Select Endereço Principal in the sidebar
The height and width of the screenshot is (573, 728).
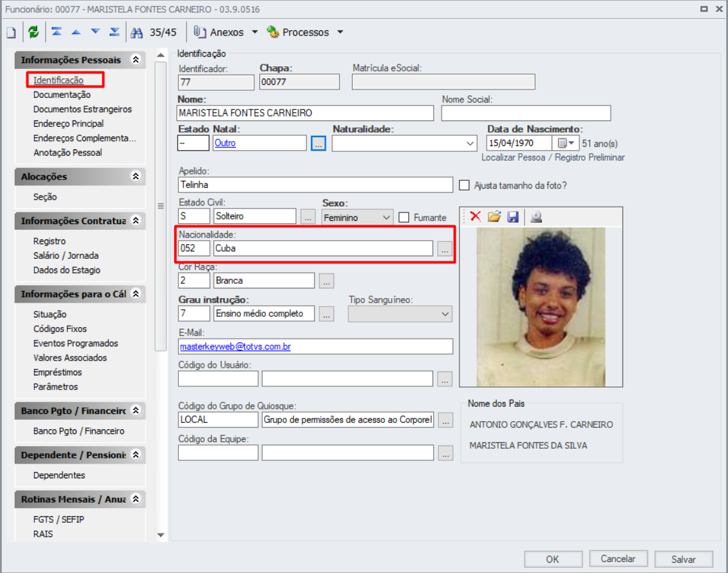click(x=68, y=124)
